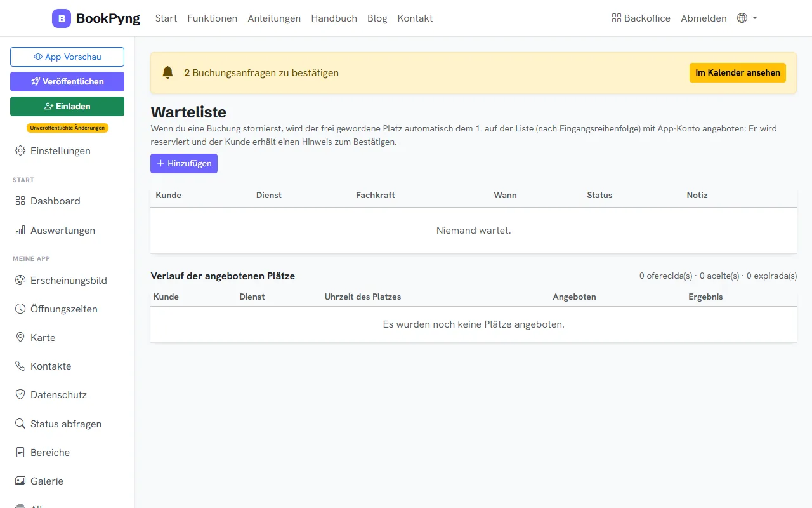The width and height of the screenshot is (812, 508).
Task: Click the Veröffentlichen button
Action: [x=67, y=81]
